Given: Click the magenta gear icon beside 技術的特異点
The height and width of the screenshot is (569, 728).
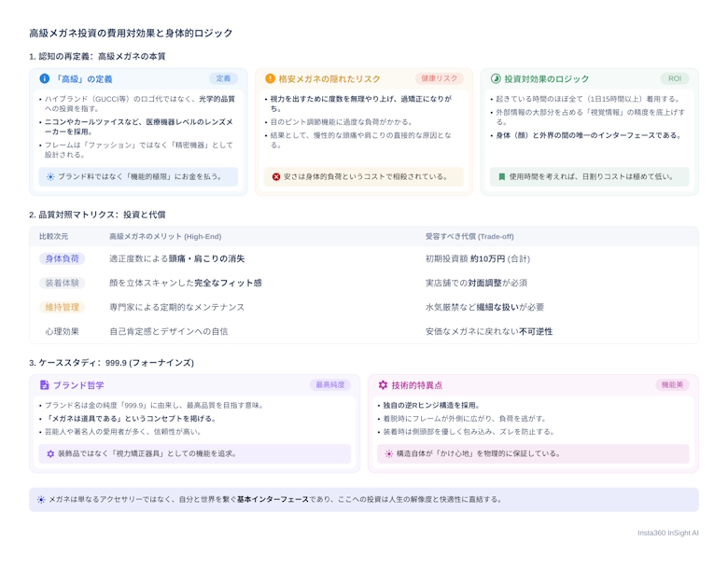Looking at the screenshot, I should [383, 385].
